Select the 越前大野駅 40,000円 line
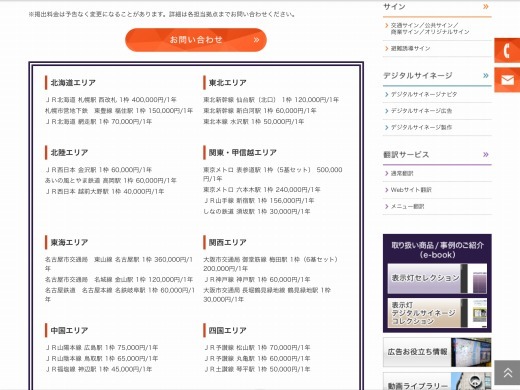520x390 pixels. (105, 192)
